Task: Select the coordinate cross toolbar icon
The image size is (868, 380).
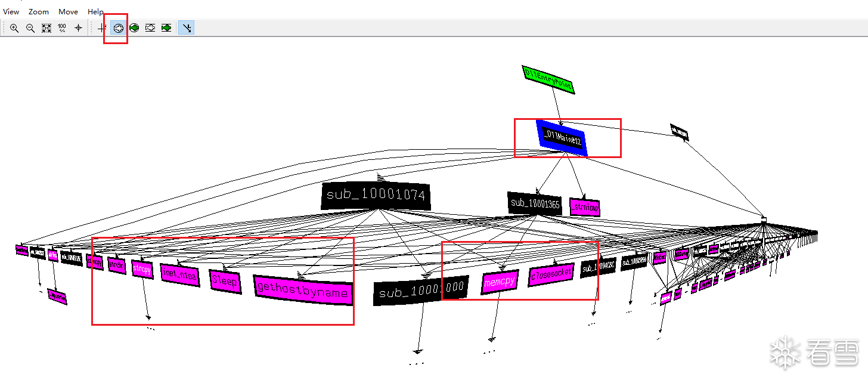Action: (x=102, y=28)
